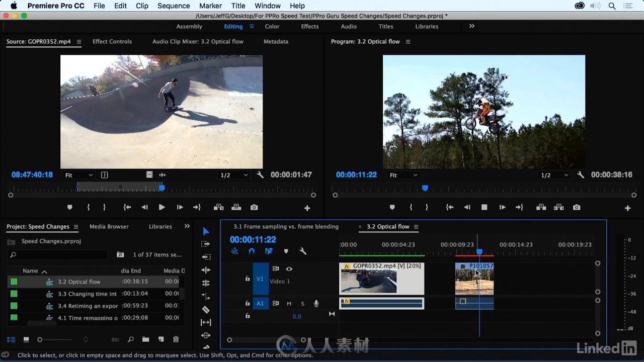Solo the A1 audio track
The height and width of the screenshot is (362, 644).
coord(302,303)
